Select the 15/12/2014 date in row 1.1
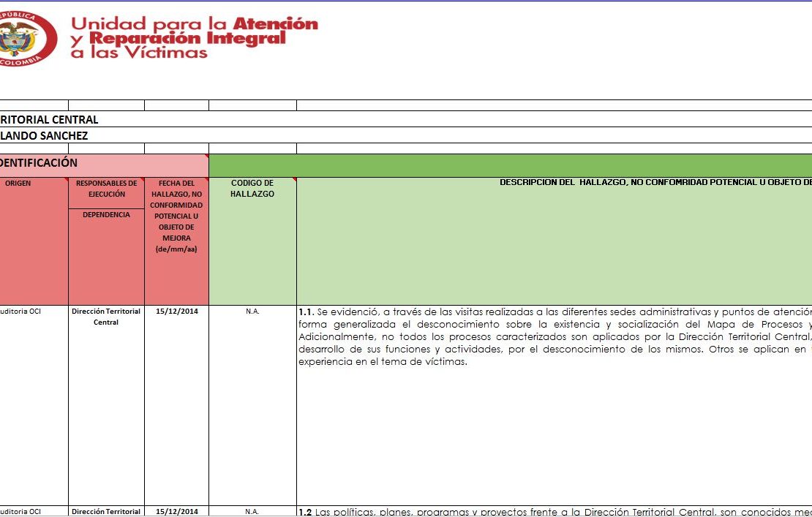This screenshot has width=812, height=517. pos(176,405)
